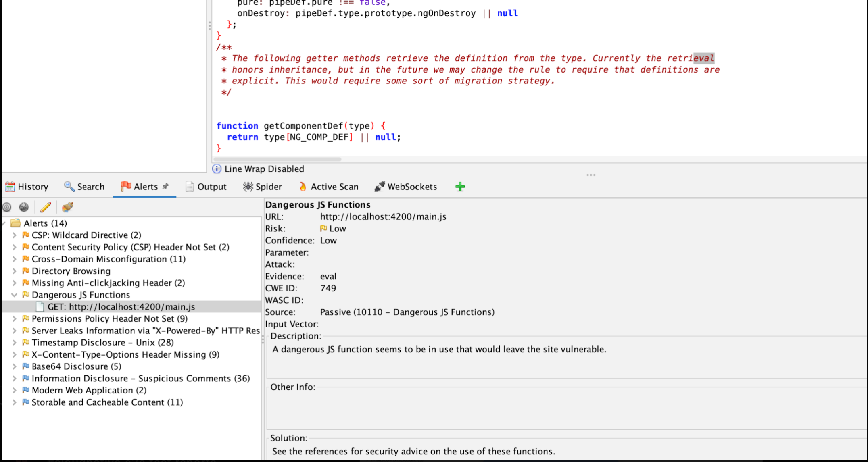
Task: Toggle the pin on the Alerts tab
Action: (x=166, y=186)
